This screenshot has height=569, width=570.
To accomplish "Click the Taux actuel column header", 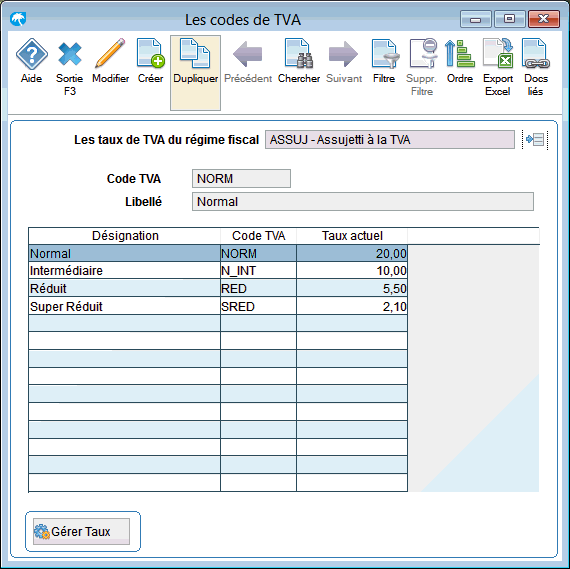I will coord(352,236).
